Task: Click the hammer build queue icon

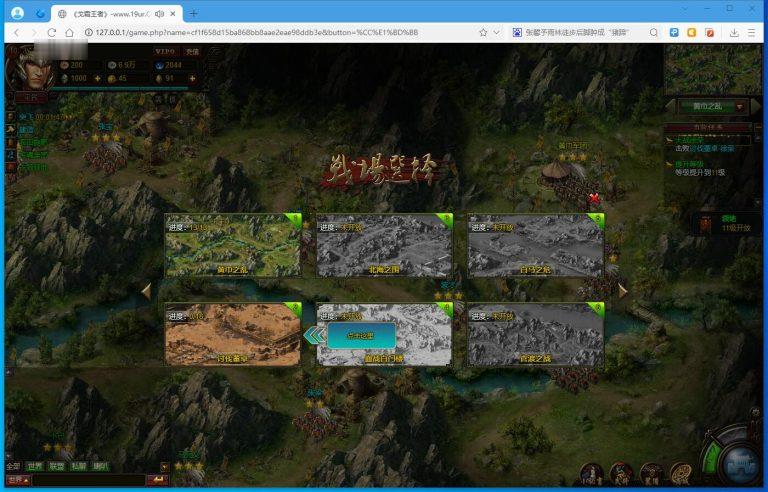Action: click(x=10, y=129)
